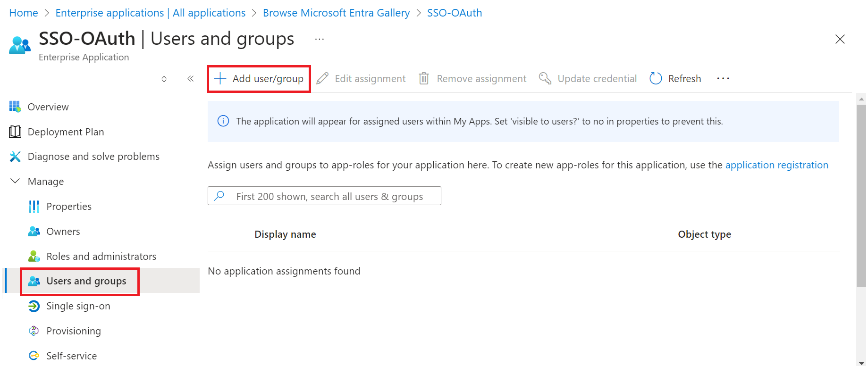Click the Update credential key icon
The width and height of the screenshot is (868, 366).
(545, 79)
